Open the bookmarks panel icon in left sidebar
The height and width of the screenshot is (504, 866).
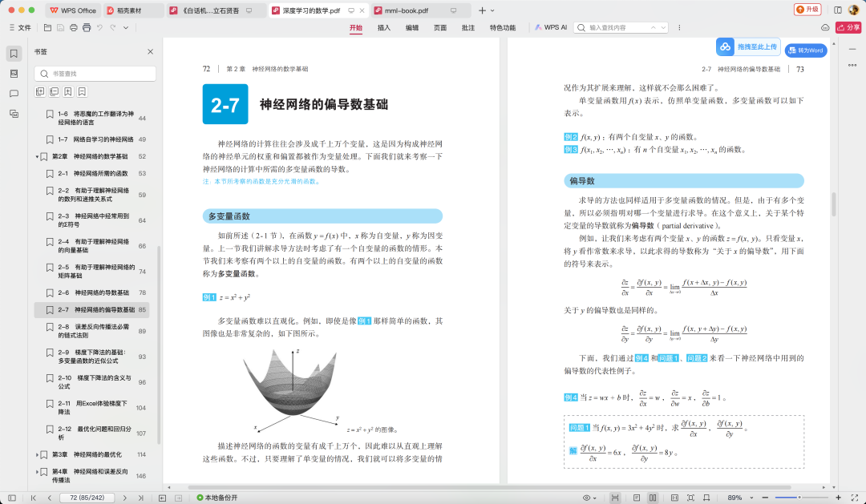tap(14, 54)
